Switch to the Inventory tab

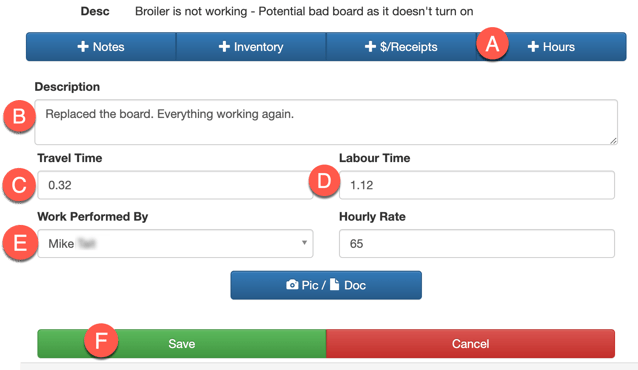point(251,47)
